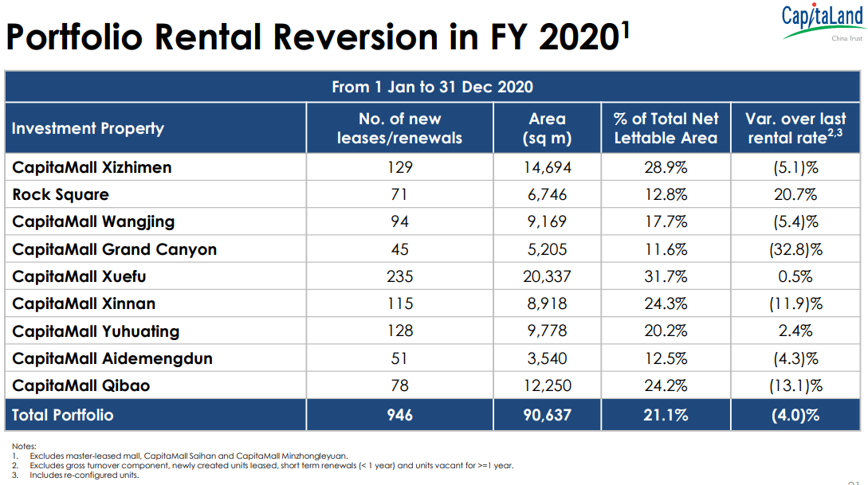Click Aidemengdun's rental variance (4.3)%
Image resolution: width=868 pixels, height=485 pixels.
point(795,358)
